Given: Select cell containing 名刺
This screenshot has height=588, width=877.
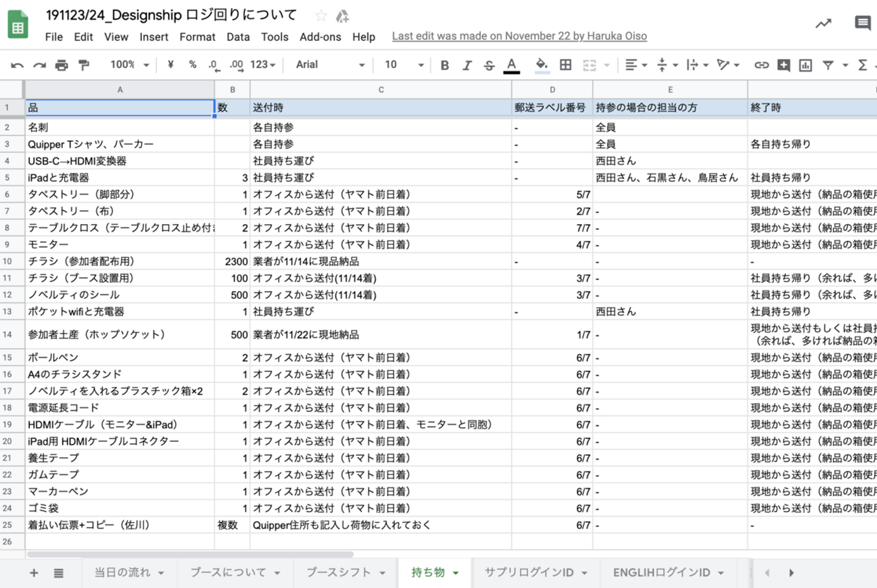Looking at the screenshot, I should point(119,127).
